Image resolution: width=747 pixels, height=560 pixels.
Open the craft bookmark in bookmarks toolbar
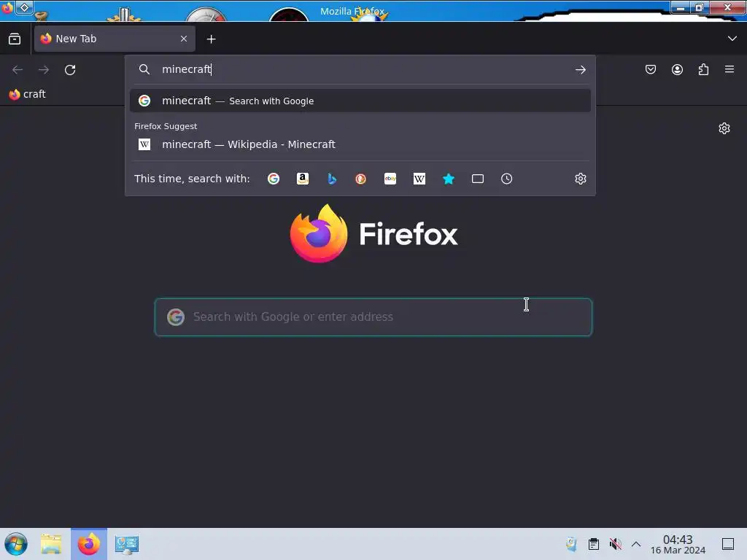point(27,94)
